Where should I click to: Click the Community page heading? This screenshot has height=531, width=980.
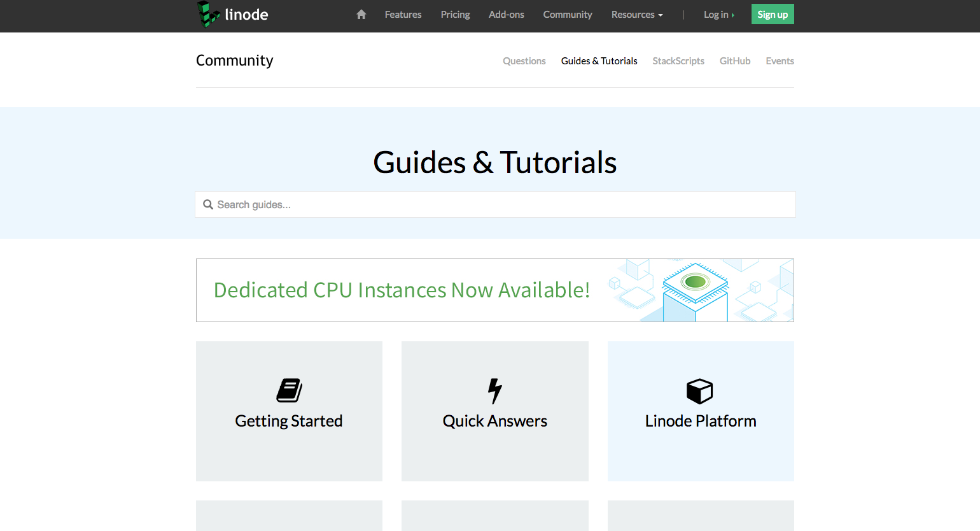(x=234, y=60)
